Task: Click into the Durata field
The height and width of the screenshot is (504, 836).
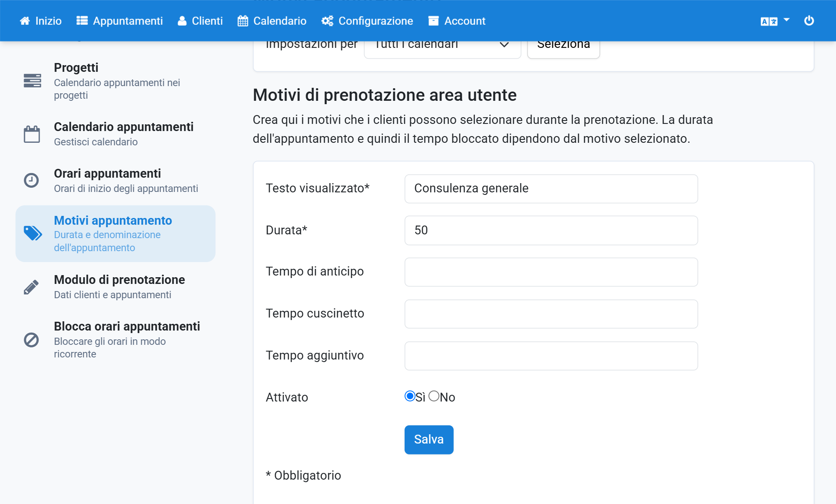Action: (x=551, y=231)
